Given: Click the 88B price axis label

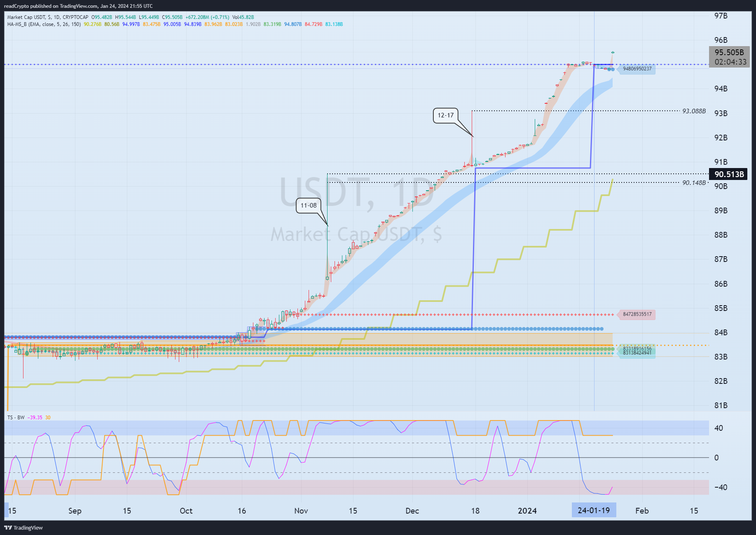Looking at the screenshot, I should [x=721, y=235].
